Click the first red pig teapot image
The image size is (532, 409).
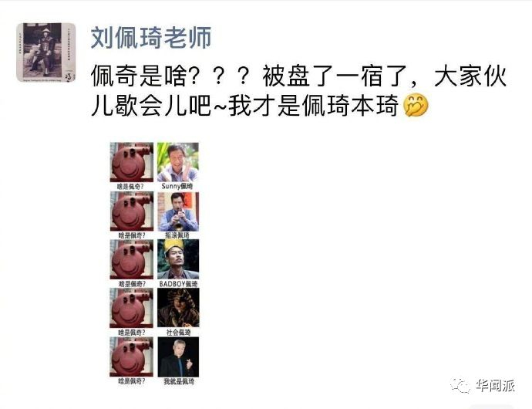pyautogui.click(x=132, y=162)
